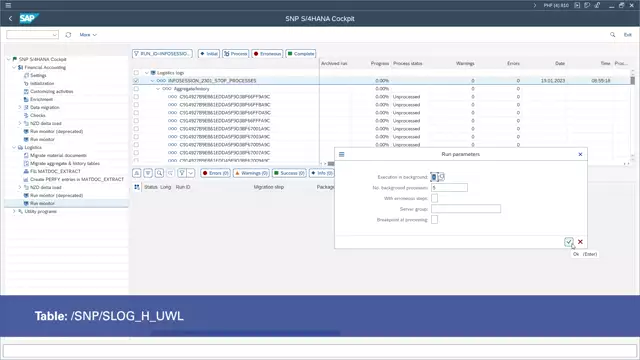This screenshot has height=360, width=640.
Task: Click the refresh icon beside command field
Action: coord(68,35)
